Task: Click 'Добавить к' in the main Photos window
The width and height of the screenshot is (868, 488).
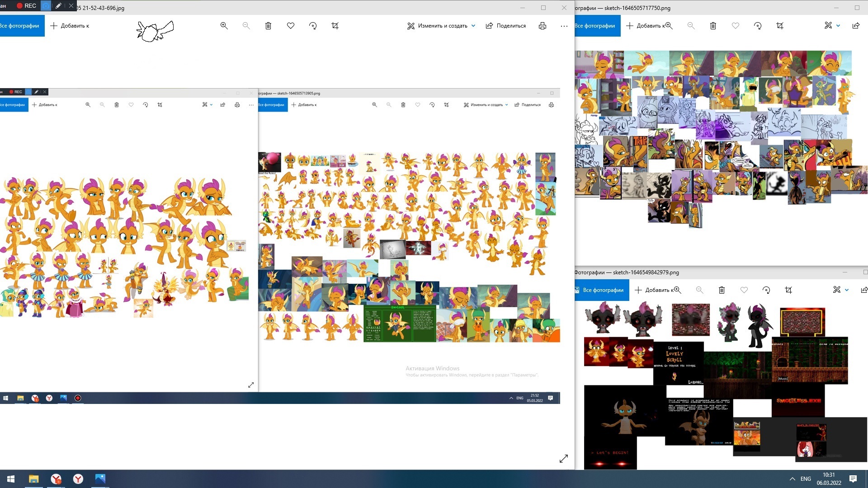Action: click(70, 26)
